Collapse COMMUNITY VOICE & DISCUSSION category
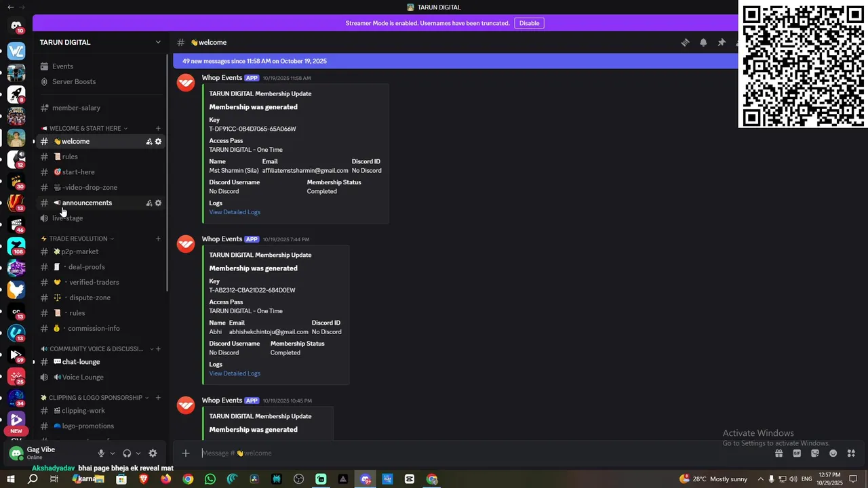 (x=97, y=349)
